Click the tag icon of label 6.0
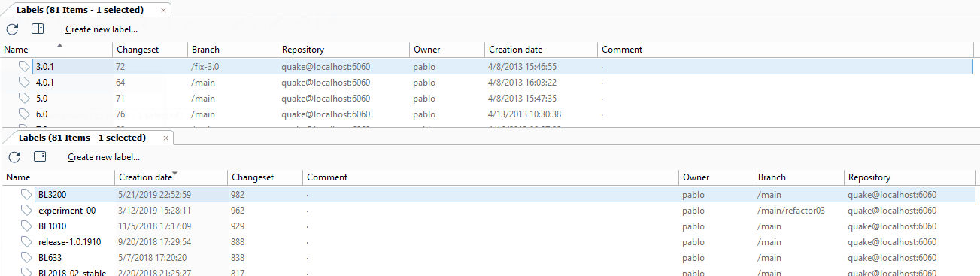Viewport: 980px width, 276px height. coord(25,114)
